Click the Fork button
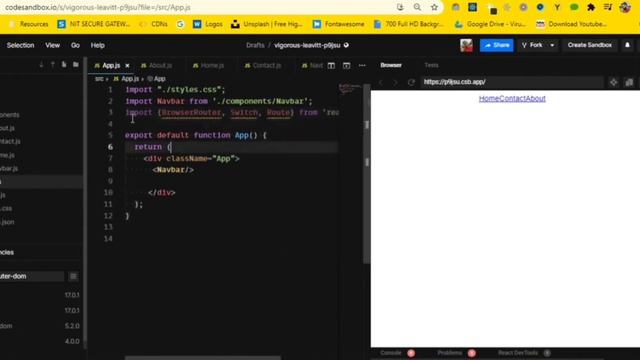 coord(533,45)
